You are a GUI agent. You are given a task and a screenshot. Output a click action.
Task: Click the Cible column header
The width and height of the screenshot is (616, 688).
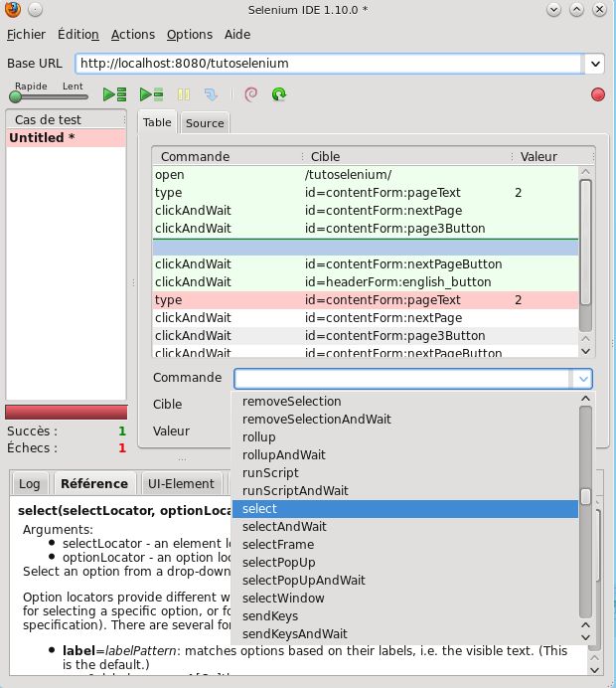[405, 157]
